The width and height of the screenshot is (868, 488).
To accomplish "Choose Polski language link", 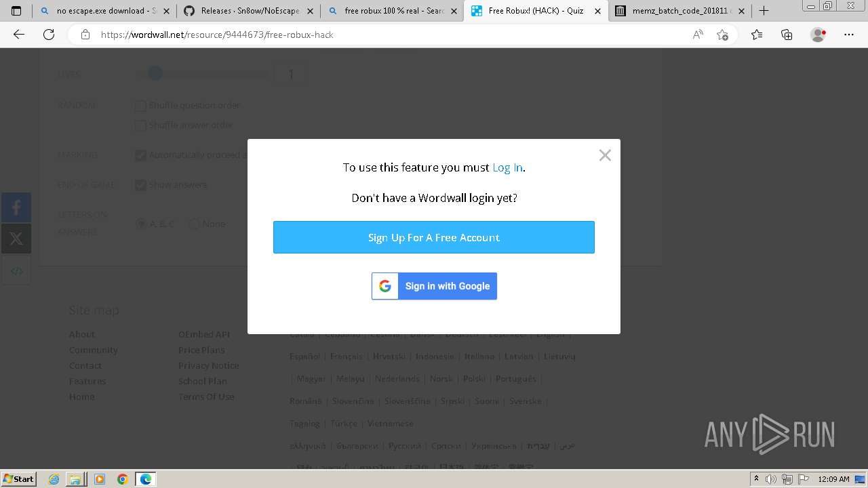I will pos(474,378).
